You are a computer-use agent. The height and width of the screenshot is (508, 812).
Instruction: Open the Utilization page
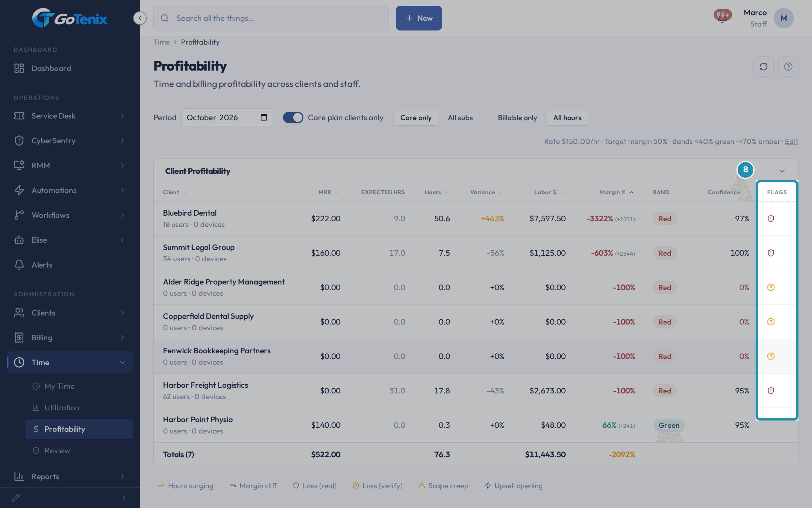click(x=79, y=408)
